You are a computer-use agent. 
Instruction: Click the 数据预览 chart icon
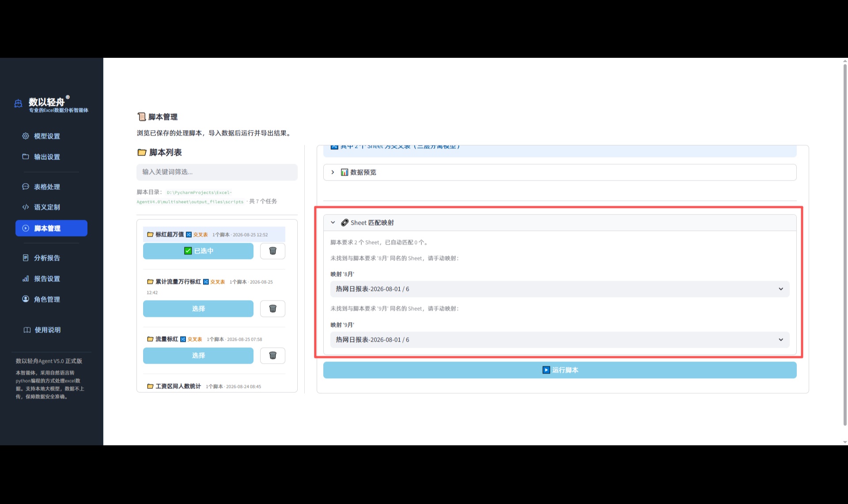(344, 172)
